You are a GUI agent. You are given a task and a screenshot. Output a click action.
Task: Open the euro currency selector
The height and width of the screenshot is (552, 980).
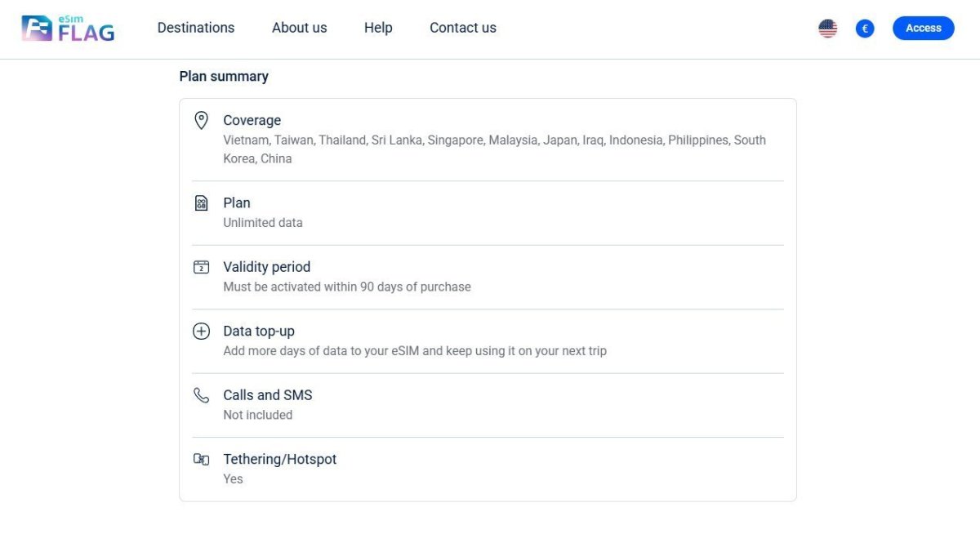tap(865, 29)
